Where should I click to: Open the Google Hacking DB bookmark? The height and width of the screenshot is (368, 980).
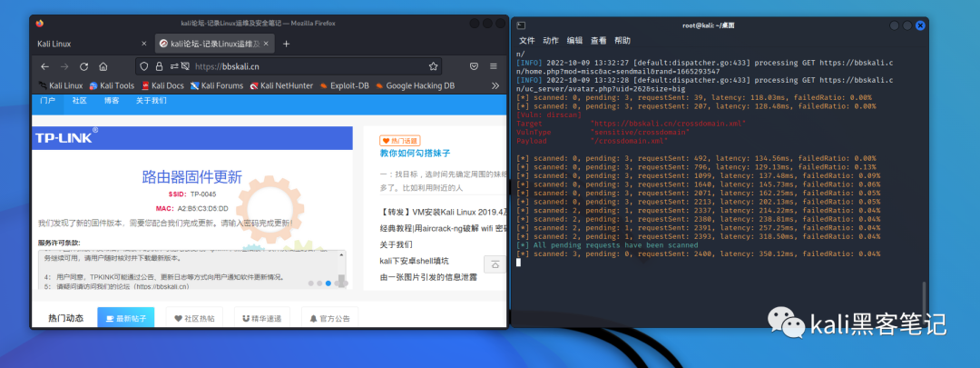coord(415,85)
